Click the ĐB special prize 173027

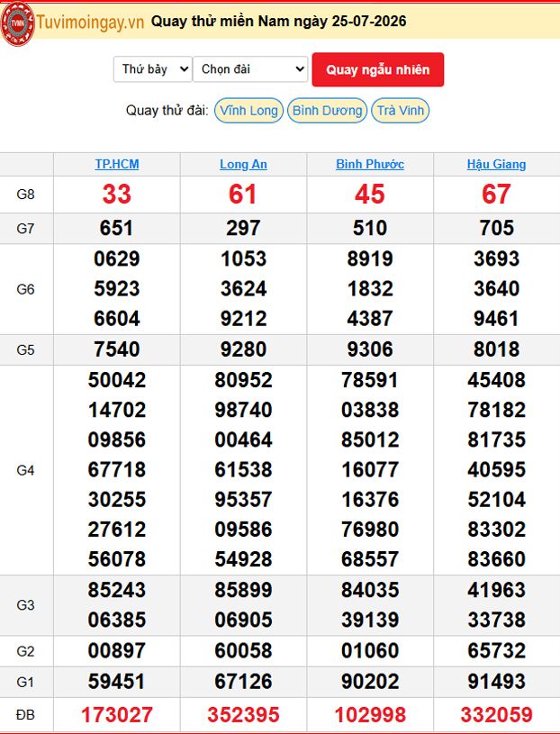tap(116, 715)
